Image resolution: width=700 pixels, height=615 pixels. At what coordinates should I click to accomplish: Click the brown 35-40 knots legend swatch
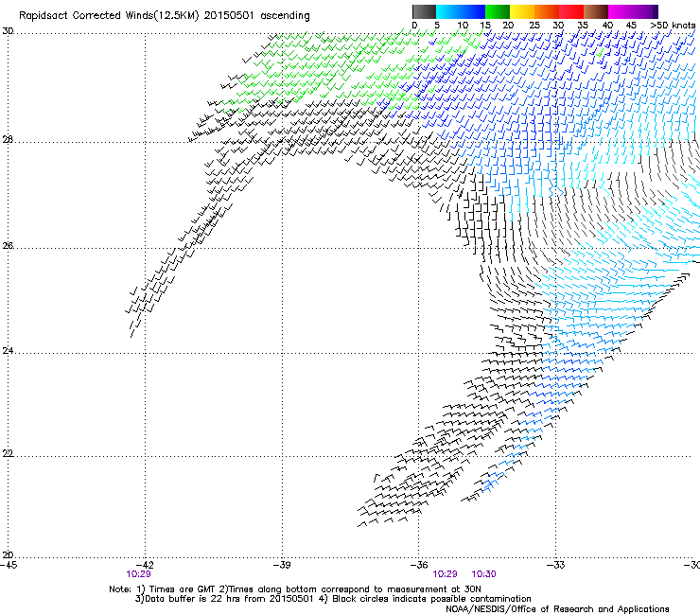[x=596, y=11]
